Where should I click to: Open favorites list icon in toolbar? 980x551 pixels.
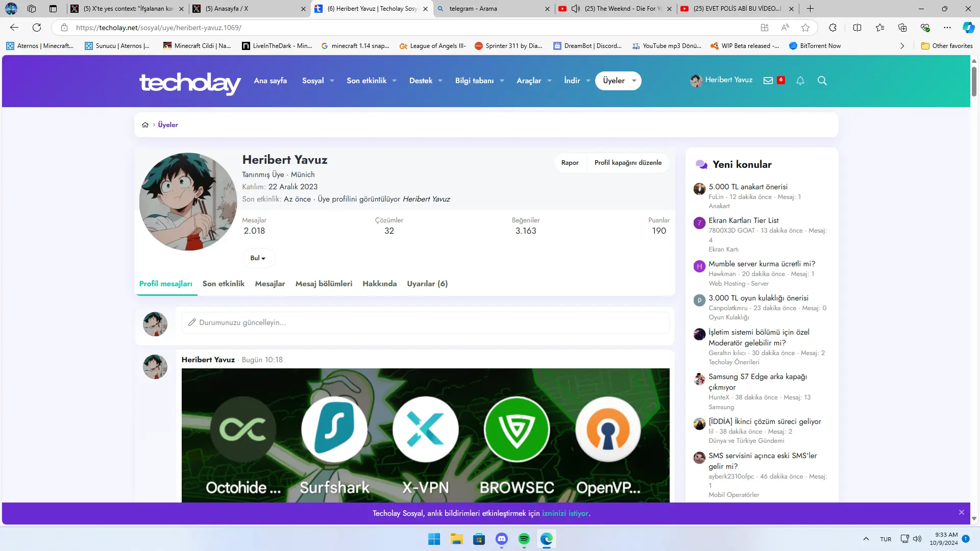(x=880, y=28)
